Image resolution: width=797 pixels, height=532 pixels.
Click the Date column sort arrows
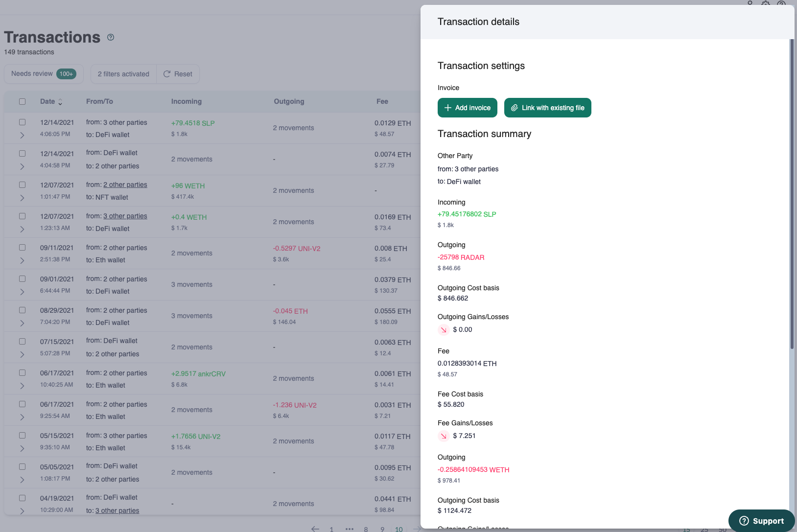[60, 102]
